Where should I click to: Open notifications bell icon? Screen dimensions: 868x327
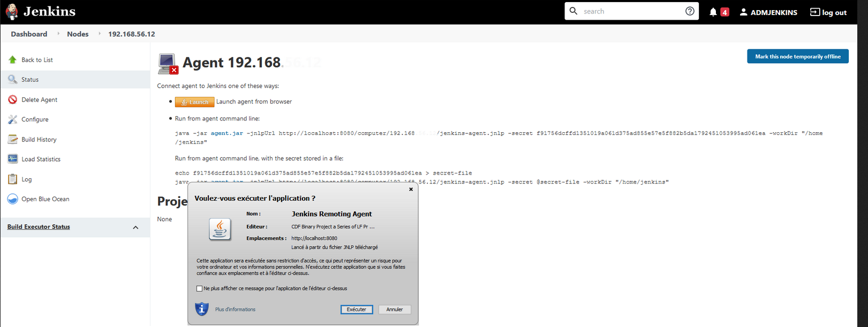[713, 12]
